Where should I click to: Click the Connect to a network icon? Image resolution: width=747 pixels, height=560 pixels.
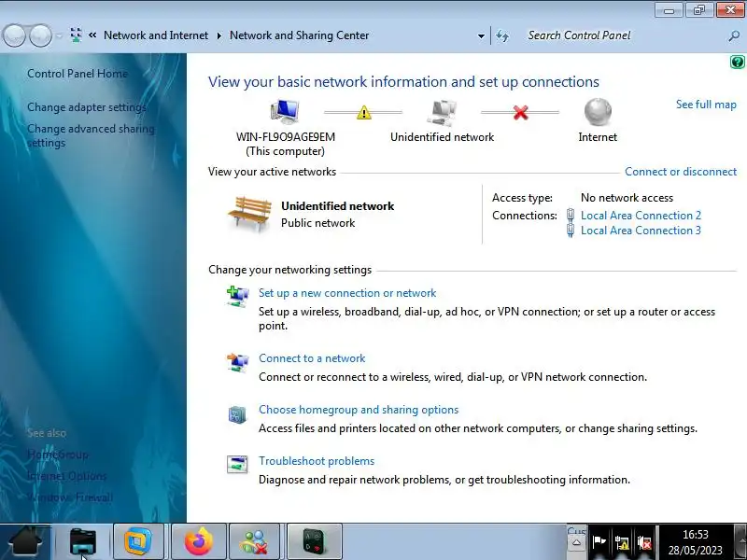click(x=237, y=362)
